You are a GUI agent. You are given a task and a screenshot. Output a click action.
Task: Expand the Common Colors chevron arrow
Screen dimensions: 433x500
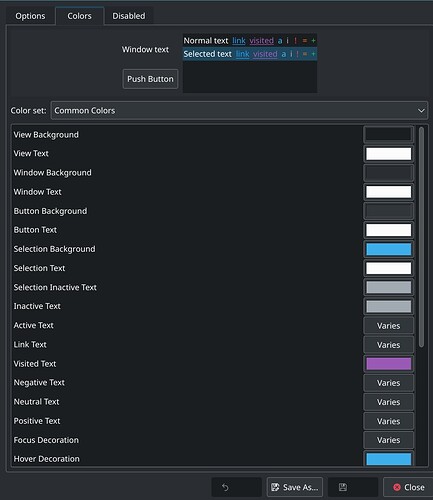coord(421,111)
